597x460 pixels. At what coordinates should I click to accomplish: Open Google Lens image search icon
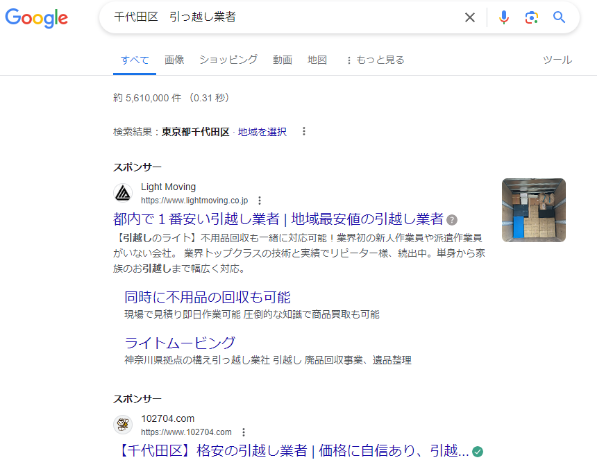532,17
